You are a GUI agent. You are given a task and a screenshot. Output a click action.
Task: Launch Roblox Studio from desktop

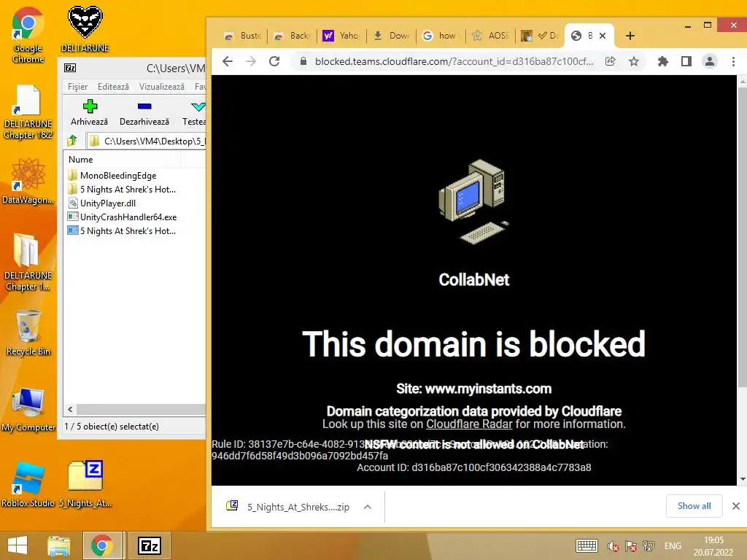[x=28, y=484]
